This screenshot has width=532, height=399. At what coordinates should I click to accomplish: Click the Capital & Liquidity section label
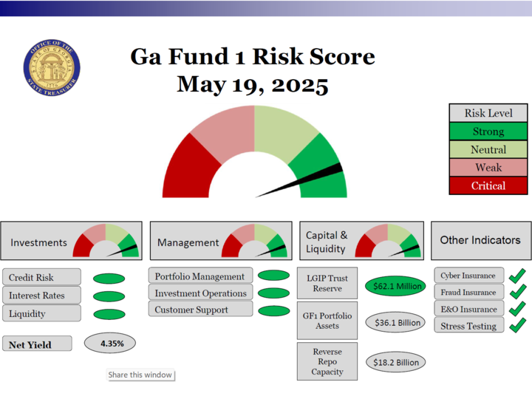[327, 242]
